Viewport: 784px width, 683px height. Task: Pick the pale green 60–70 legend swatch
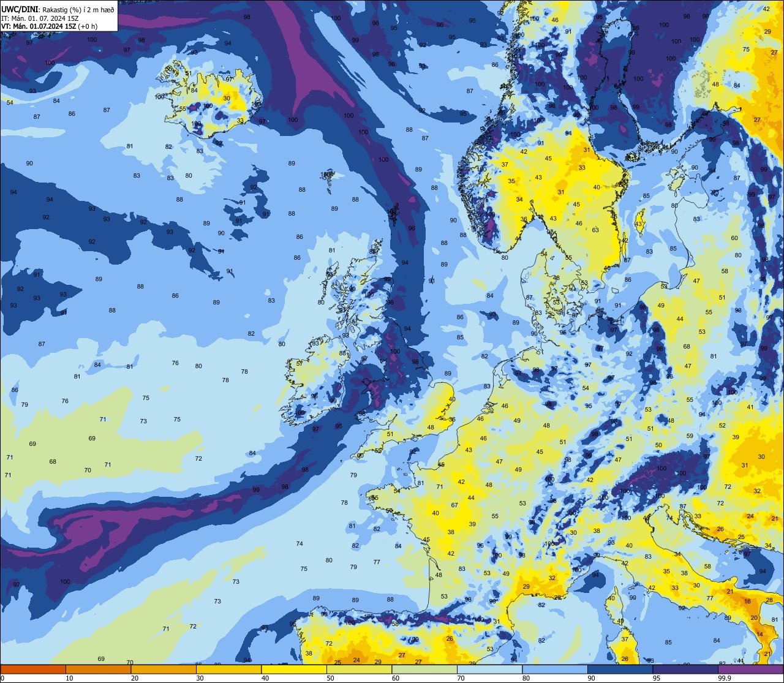[x=424, y=669]
